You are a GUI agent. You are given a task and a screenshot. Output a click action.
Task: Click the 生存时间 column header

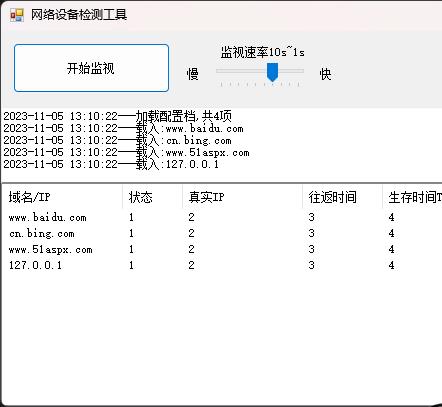[412, 197]
